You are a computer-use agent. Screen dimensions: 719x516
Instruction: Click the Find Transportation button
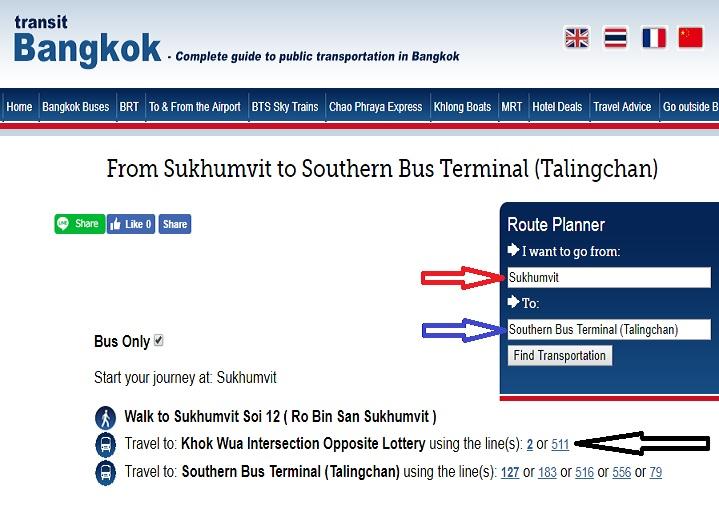pyautogui.click(x=559, y=355)
